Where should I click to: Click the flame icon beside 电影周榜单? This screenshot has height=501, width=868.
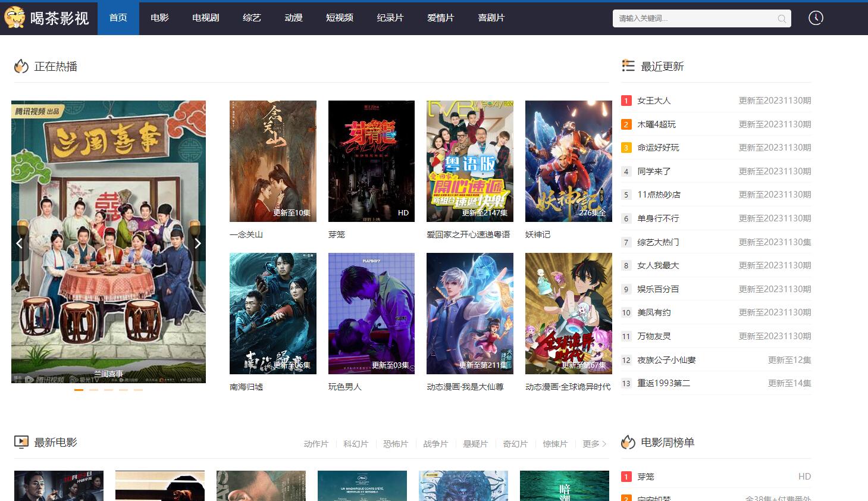pyautogui.click(x=628, y=442)
